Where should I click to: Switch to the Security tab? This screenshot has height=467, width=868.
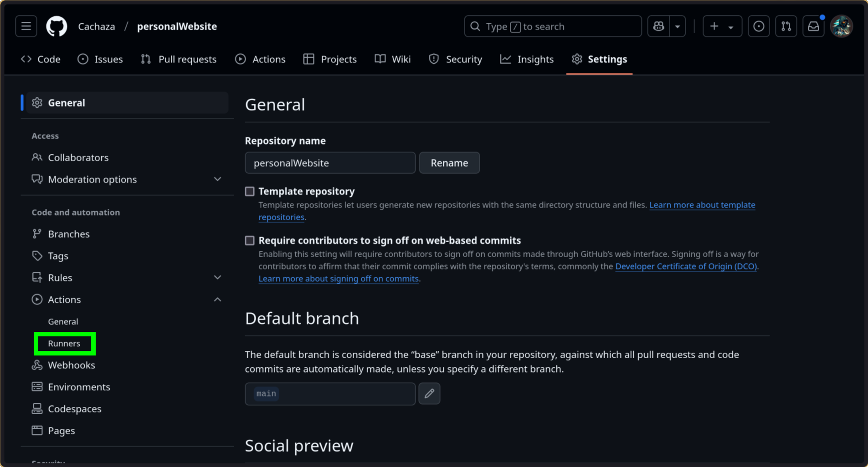[455, 59]
